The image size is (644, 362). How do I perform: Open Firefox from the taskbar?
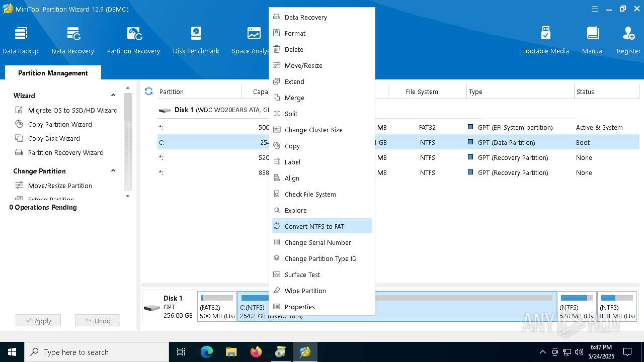point(256,352)
